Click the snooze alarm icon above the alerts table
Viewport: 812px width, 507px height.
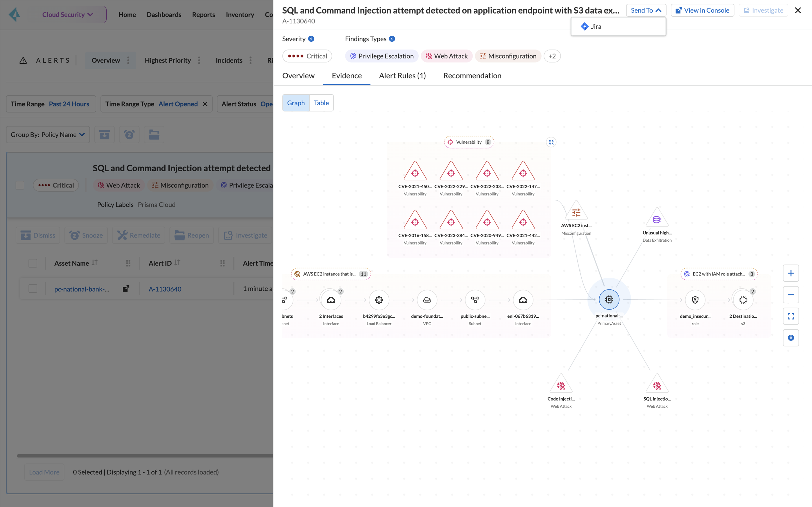129,134
